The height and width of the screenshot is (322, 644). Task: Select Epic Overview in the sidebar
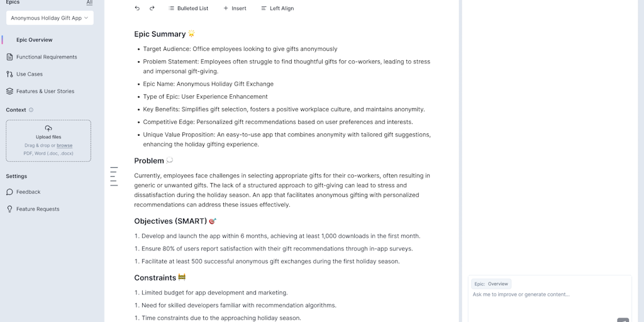tap(35, 40)
